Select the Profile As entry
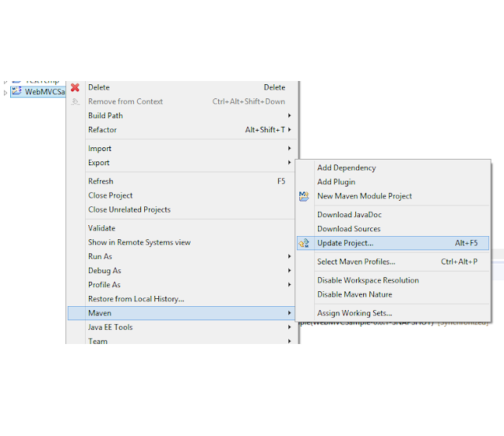 (181, 285)
